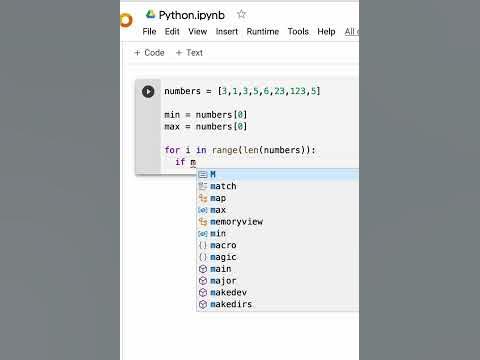Star the Python.ipynb notebook
Image resolution: width=480 pixels, height=360 pixels.
(241, 14)
